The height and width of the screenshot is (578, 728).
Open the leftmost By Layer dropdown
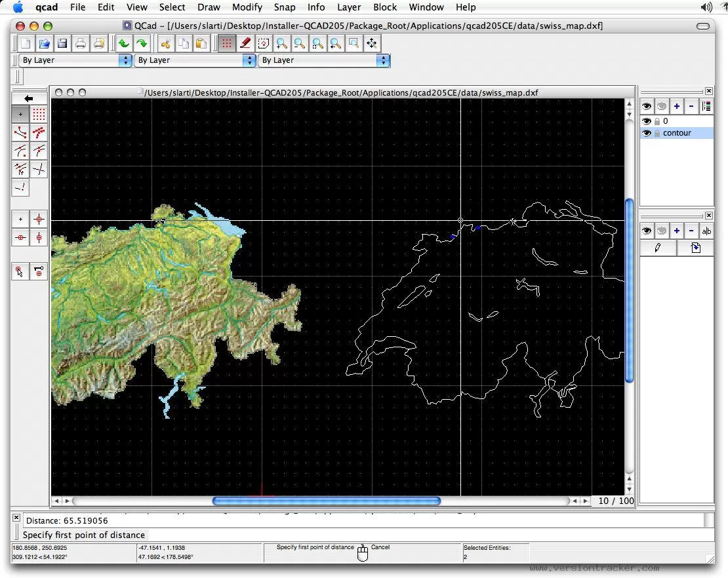[x=75, y=60]
